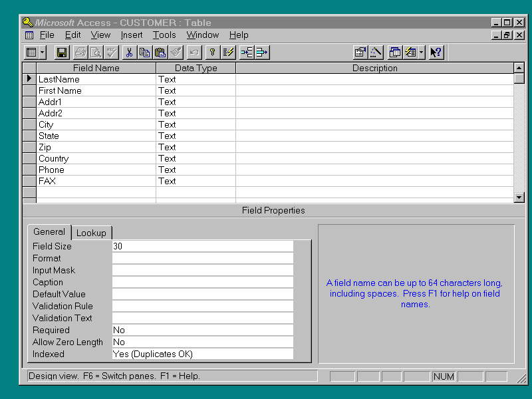Click the Cut scissors icon
This screenshot has height=399, width=532.
click(129, 52)
